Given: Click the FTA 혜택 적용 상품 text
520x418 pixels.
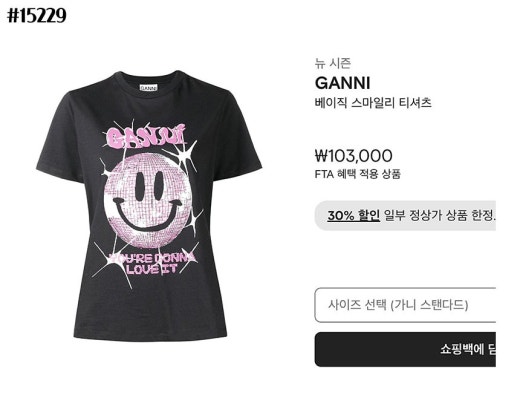Looking at the screenshot, I should pyautogui.click(x=357, y=174).
